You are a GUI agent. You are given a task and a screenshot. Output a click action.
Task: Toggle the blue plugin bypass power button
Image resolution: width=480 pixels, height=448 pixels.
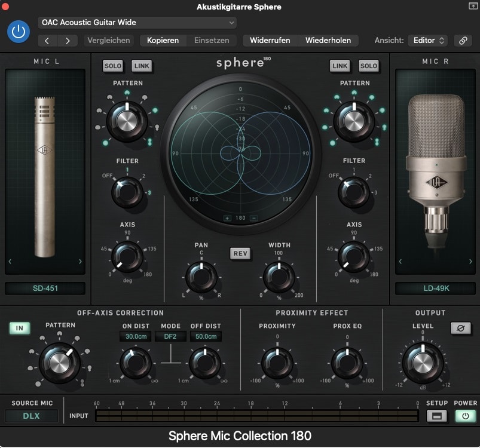(19, 32)
